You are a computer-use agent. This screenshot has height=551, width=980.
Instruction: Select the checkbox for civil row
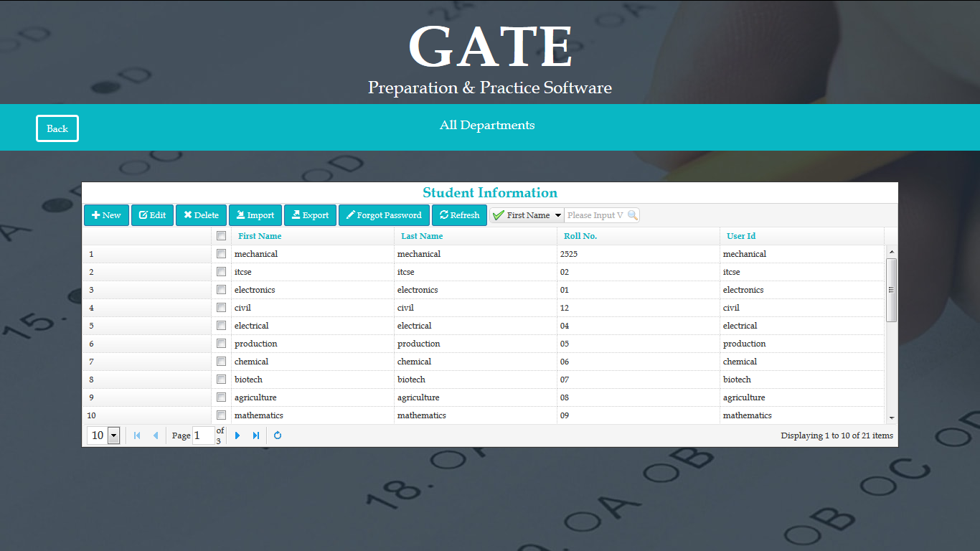click(x=222, y=308)
